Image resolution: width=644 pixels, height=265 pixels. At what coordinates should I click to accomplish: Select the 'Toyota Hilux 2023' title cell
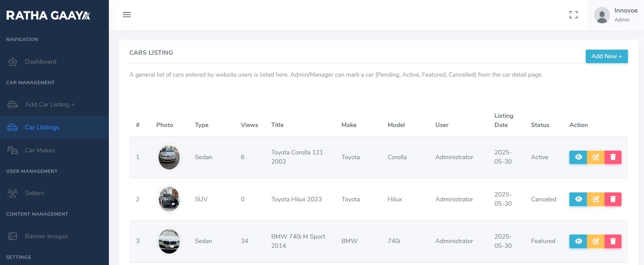coord(296,199)
